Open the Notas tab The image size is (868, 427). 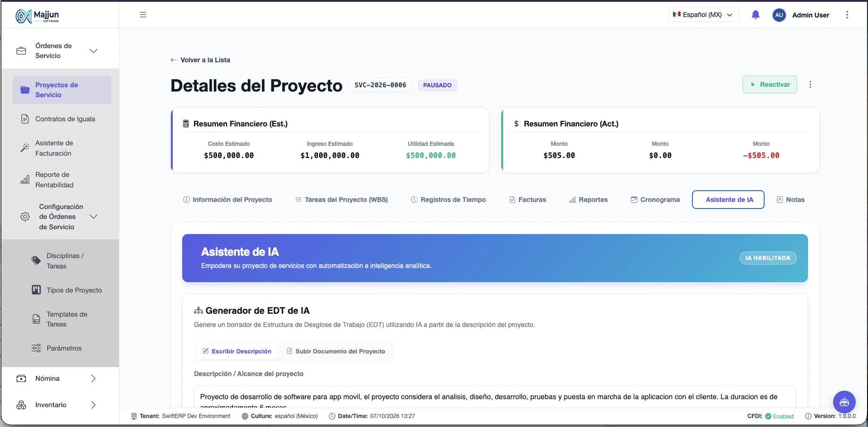pos(791,200)
